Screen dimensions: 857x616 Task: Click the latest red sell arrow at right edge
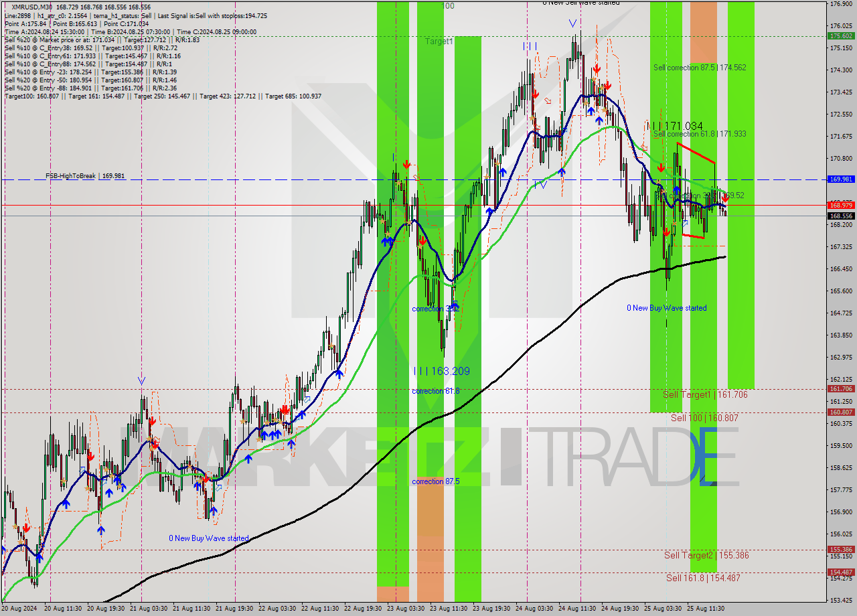click(725, 198)
